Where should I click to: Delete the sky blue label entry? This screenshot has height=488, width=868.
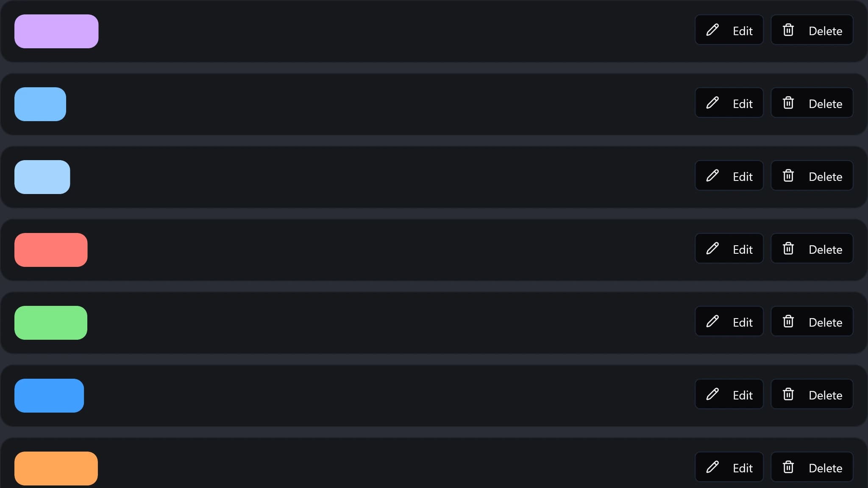(x=812, y=103)
